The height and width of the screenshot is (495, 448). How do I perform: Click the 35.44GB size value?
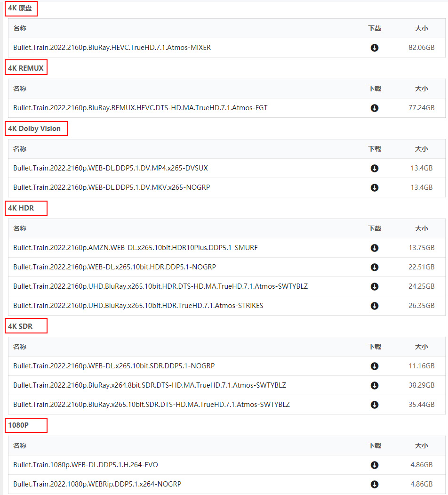click(x=422, y=404)
